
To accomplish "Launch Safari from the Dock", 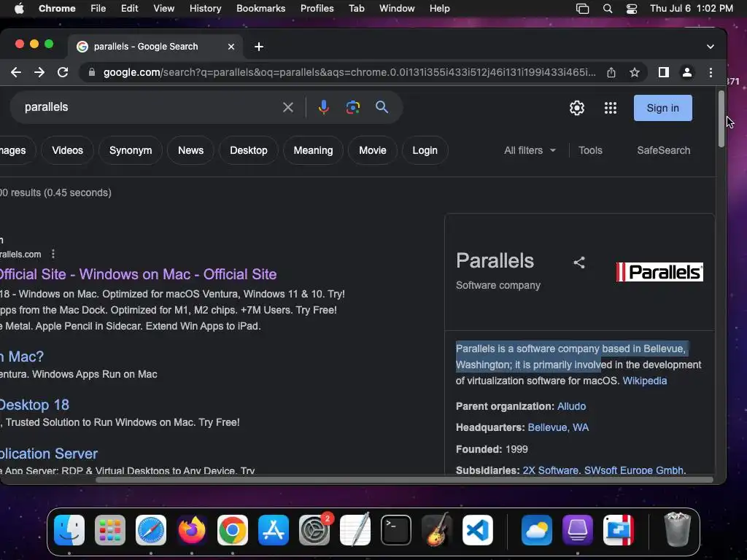I will (x=151, y=530).
